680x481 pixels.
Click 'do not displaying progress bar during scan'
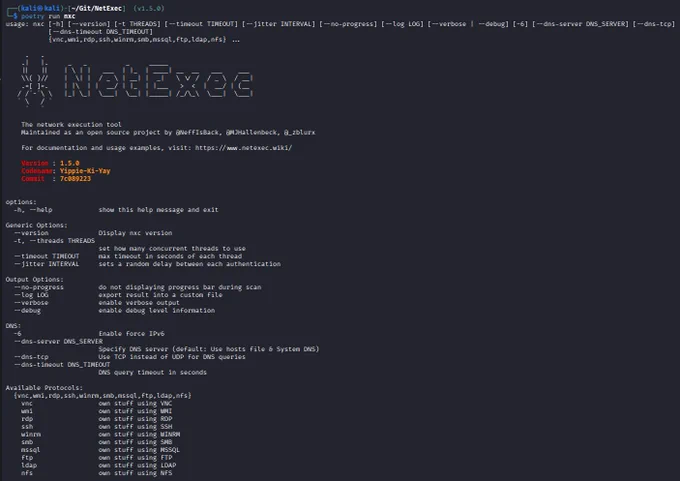point(180,287)
